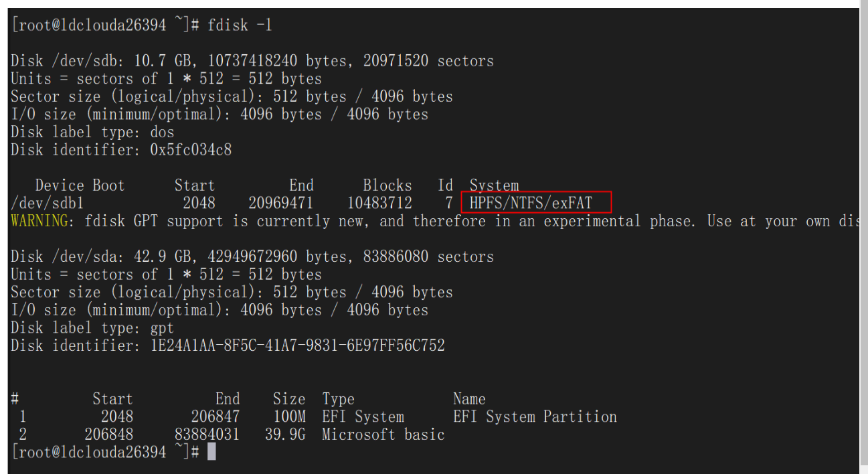
Task: Click the terminal cursor block at the prompt
Action: click(211, 453)
